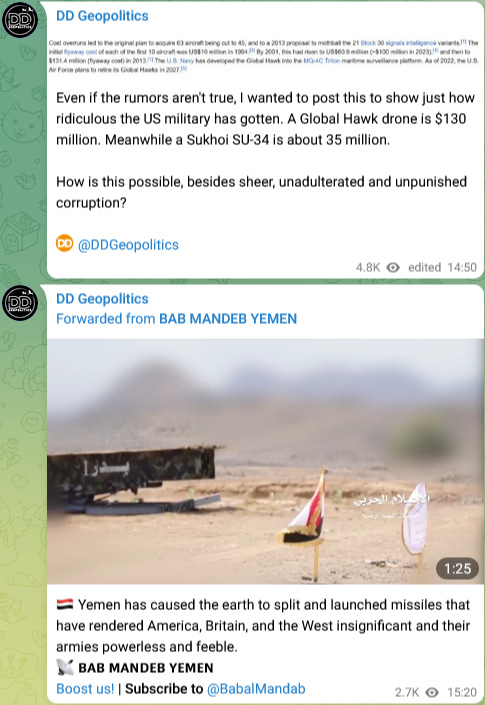Click the orange DD emoji icon
Image resolution: width=485 pixels, height=705 pixels.
[x=64, y=244]
